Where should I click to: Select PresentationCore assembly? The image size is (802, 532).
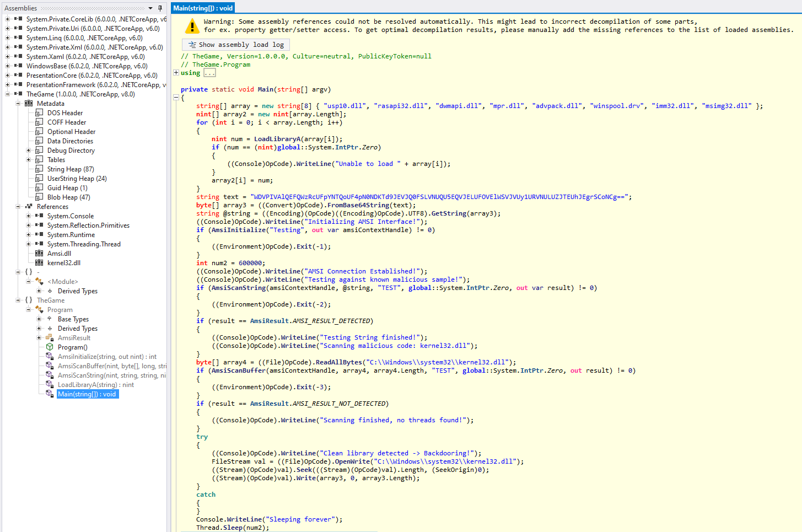coord(91,75)
